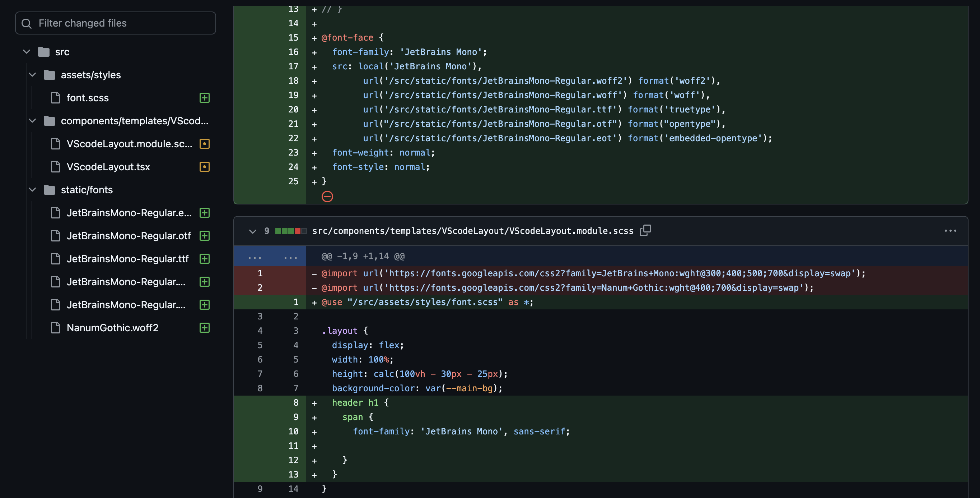980x498 pixels.
Task: Click added badge next to NanumGothic.woff2
Action: tap(205, 328)
